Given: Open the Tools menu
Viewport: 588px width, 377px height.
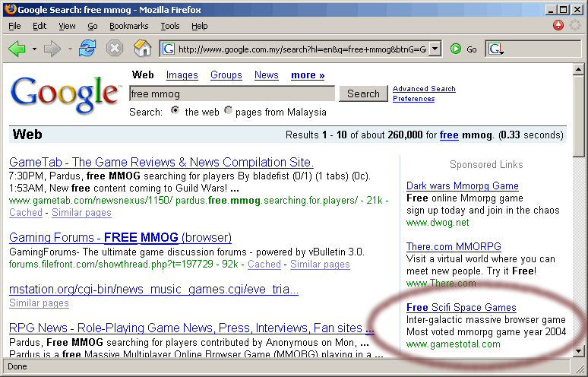Looking at the screenshot, I should click(169, 26).
